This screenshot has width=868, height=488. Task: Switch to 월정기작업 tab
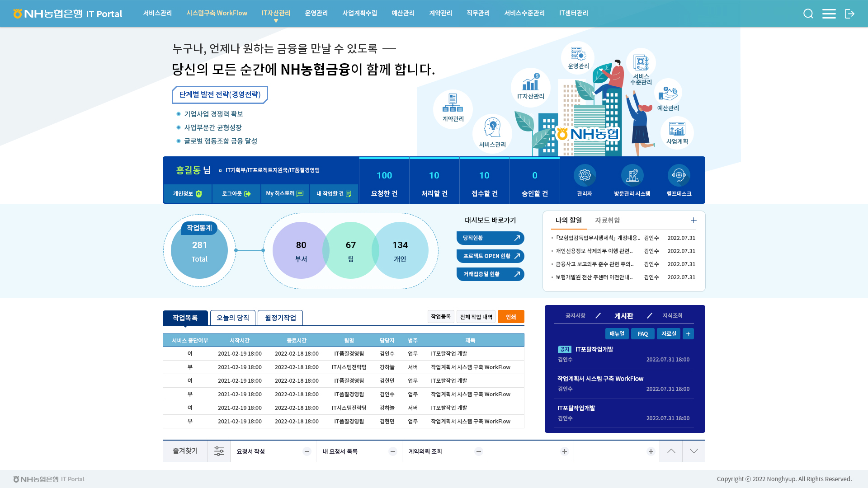pyautogui.click(x=280, y=318)
